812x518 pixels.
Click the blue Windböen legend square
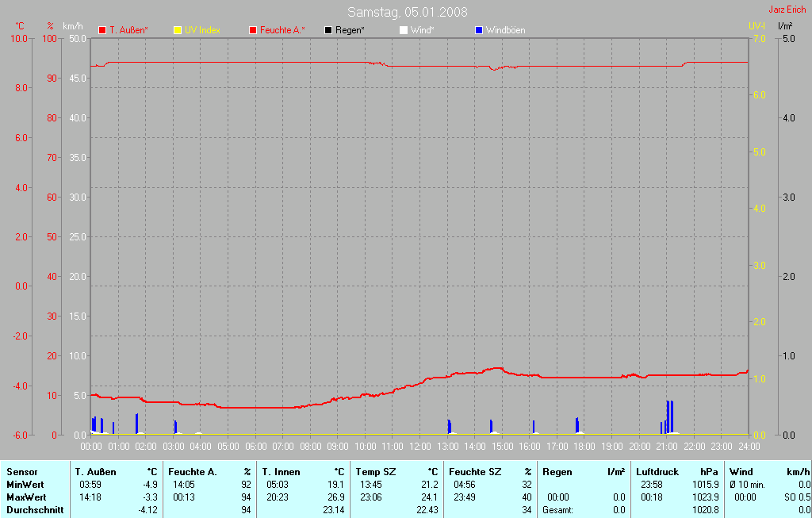click(478, 30)
